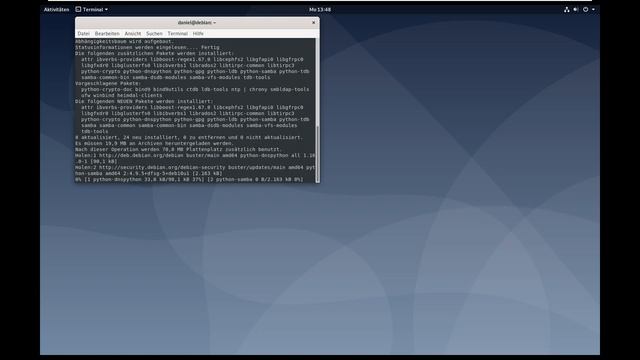The height and width of the screenshot is (360, 640).
Task: Click the volume speaker icon
Action: (x=576, y=9)
